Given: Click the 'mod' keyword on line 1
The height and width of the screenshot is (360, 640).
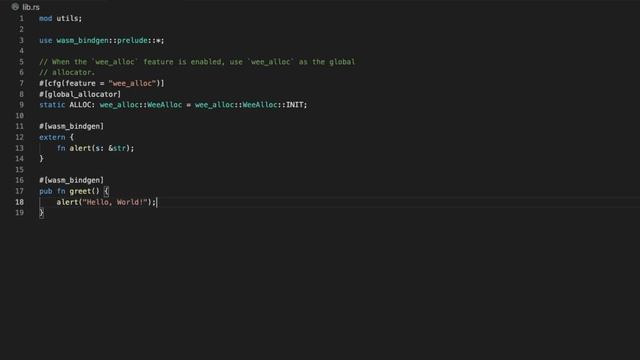Looking at the screenshot, I should click(46, 18).
